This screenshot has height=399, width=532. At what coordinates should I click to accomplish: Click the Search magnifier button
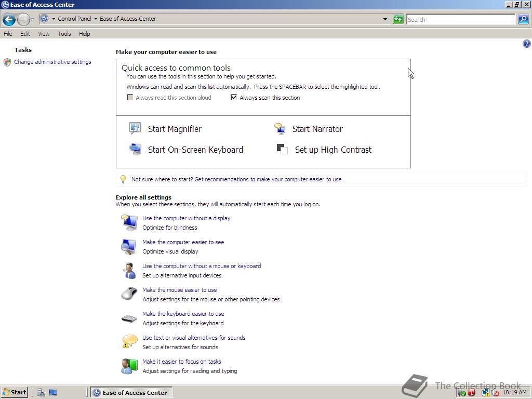(x=523, y=19)
